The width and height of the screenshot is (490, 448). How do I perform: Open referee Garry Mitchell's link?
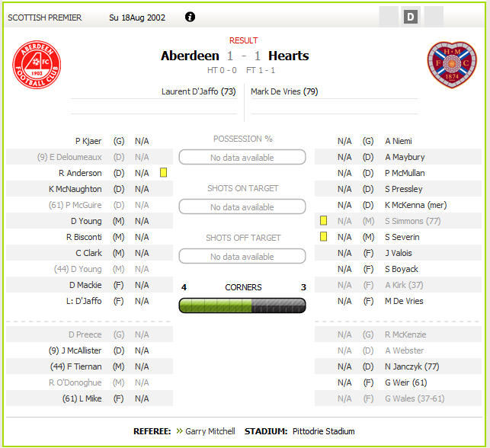point(210,431)
